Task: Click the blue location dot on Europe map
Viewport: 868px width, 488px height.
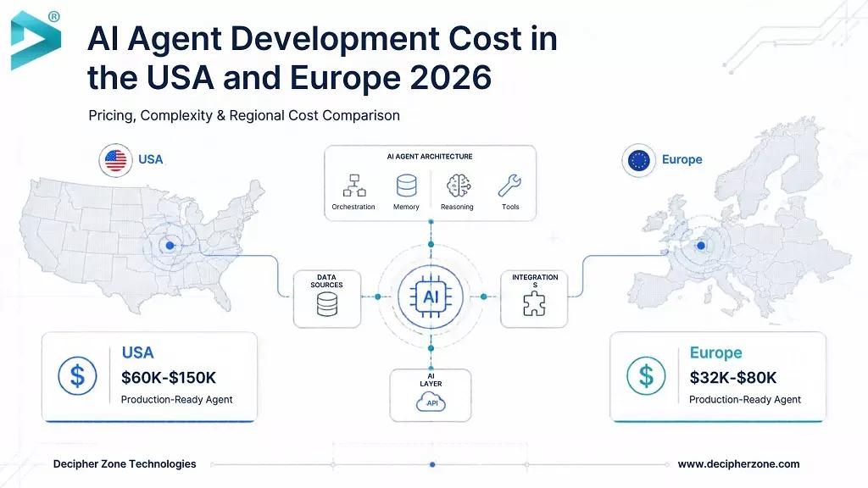Action: pyautogui.click(x=701, y=245)
